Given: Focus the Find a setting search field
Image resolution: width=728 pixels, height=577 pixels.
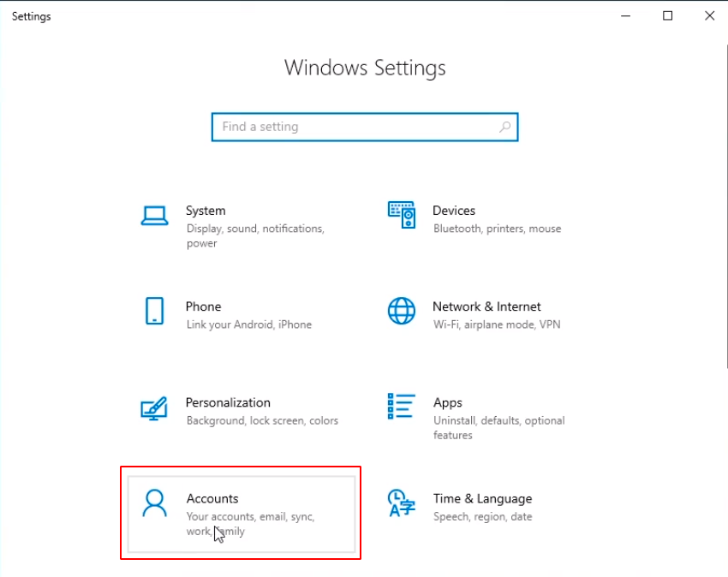Looking at the screenshot, I should pos(351,127).
